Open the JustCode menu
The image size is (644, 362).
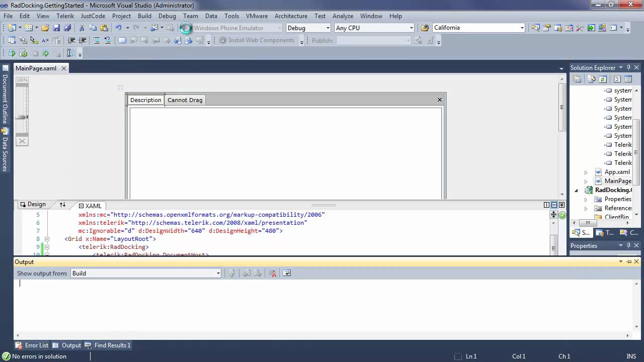click(93, 16)
